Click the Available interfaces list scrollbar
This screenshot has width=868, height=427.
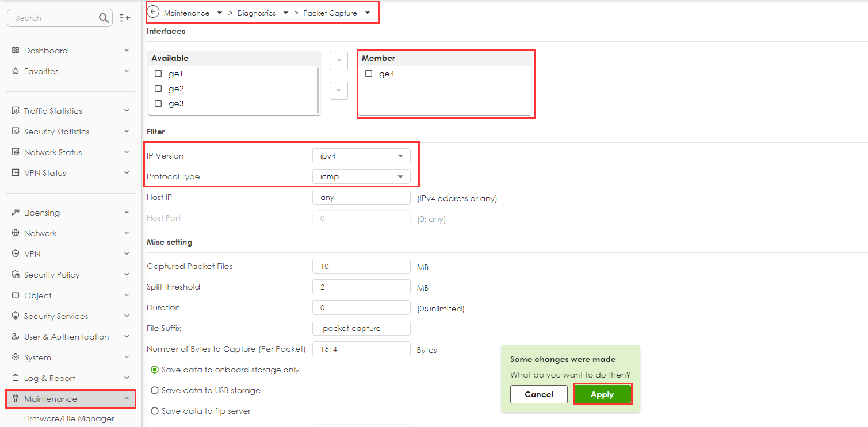pyautogui.click(x=318, y=90)
